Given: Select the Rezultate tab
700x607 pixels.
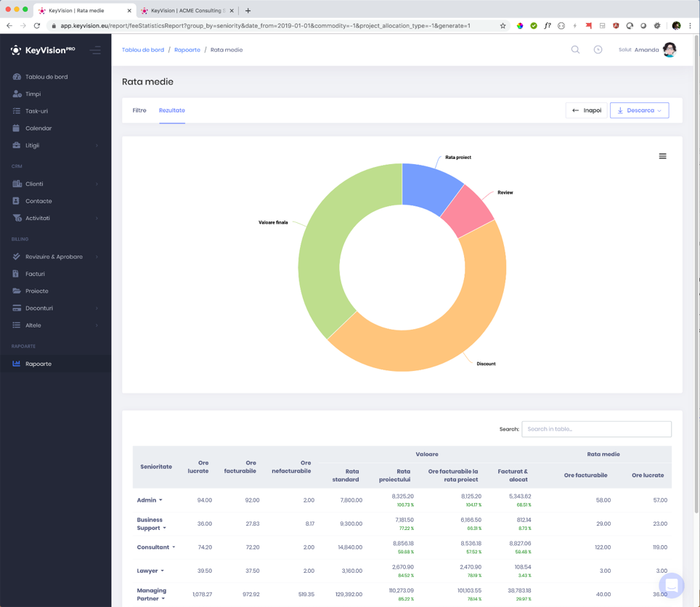Looking at the screenshot, I should point(172,110).
